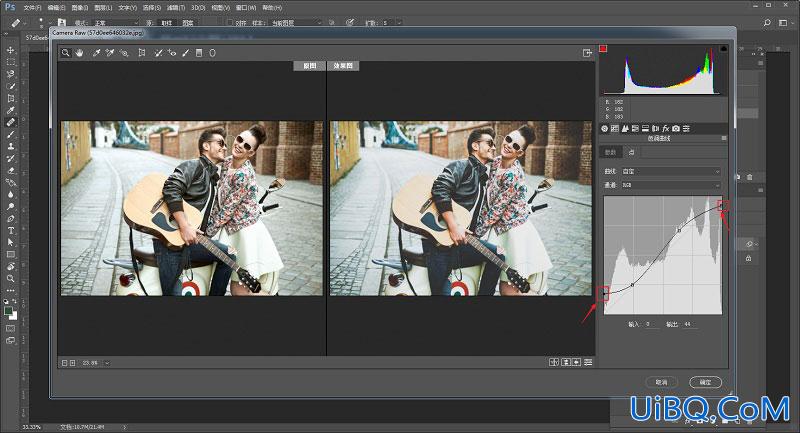Select Photoshop Pen tool
Viewport: 800px width, 433px height.
10,218
